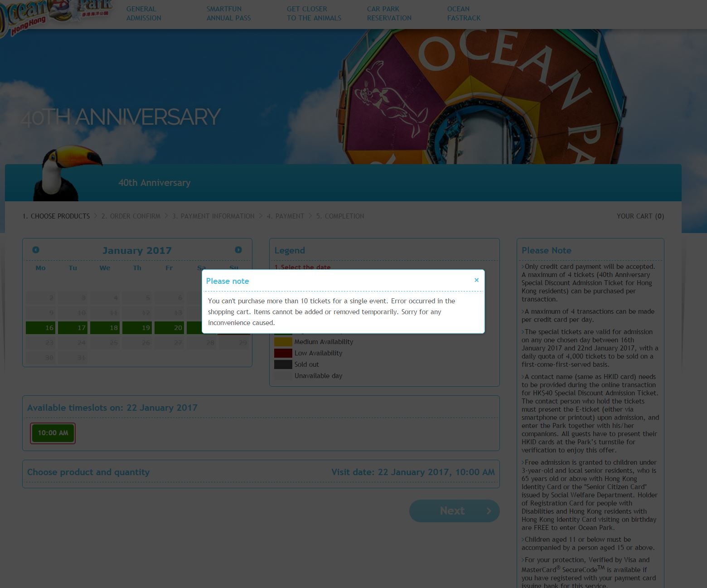Click the Th weekday column header

coord(137,268)
